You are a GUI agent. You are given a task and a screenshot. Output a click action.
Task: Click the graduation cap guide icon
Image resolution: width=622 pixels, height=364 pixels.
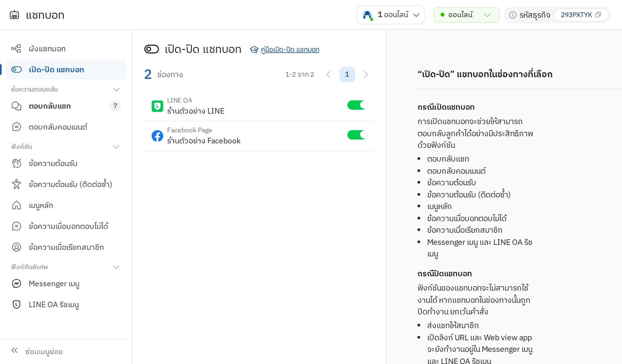pos(254,49)
